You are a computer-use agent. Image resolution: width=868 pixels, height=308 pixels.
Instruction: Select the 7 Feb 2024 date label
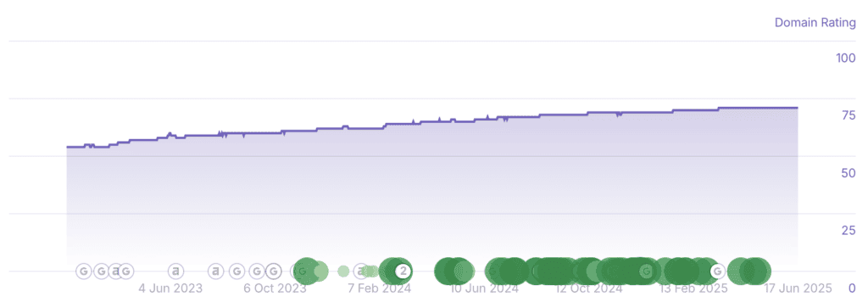click(x=379, y=288)
